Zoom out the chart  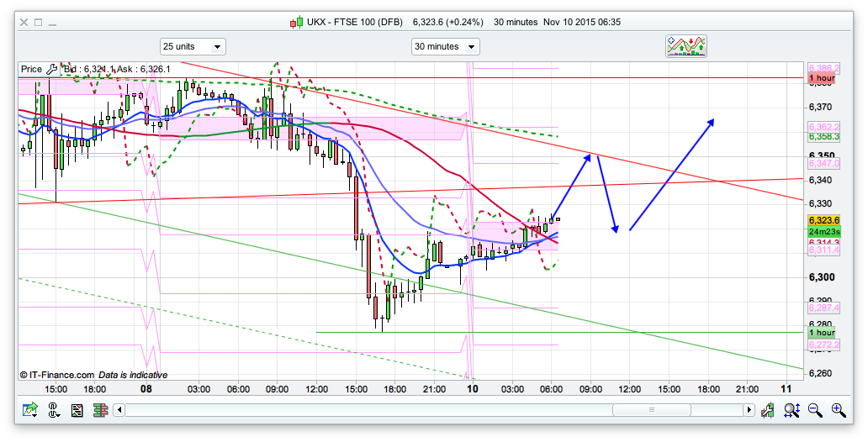[x=815, y=410]
